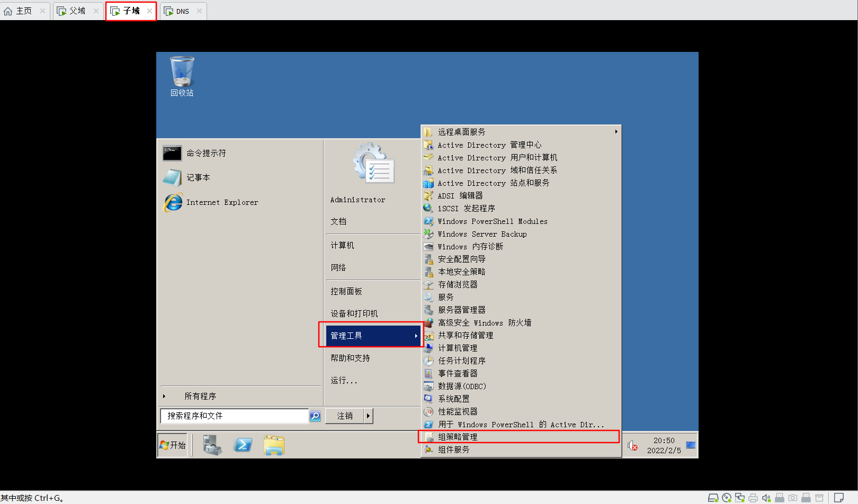This screenshot has width=858, height=504.
Task: Select 组件服务 from the tools list
Action: [522, 450]
